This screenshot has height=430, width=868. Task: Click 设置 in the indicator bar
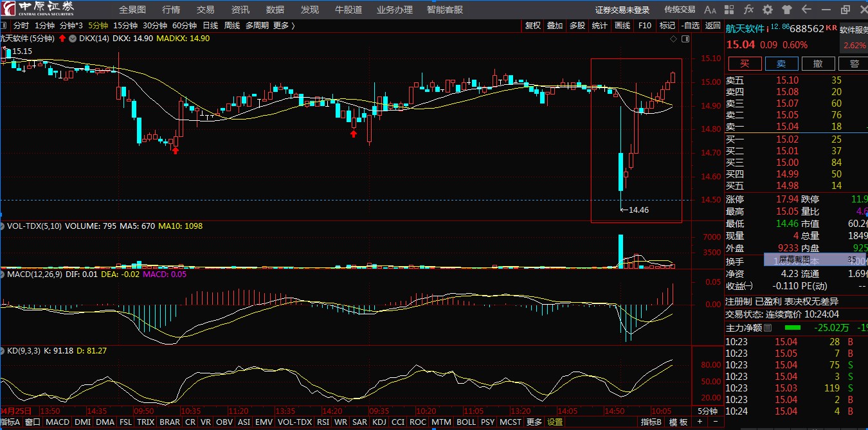tap(555, 422)
